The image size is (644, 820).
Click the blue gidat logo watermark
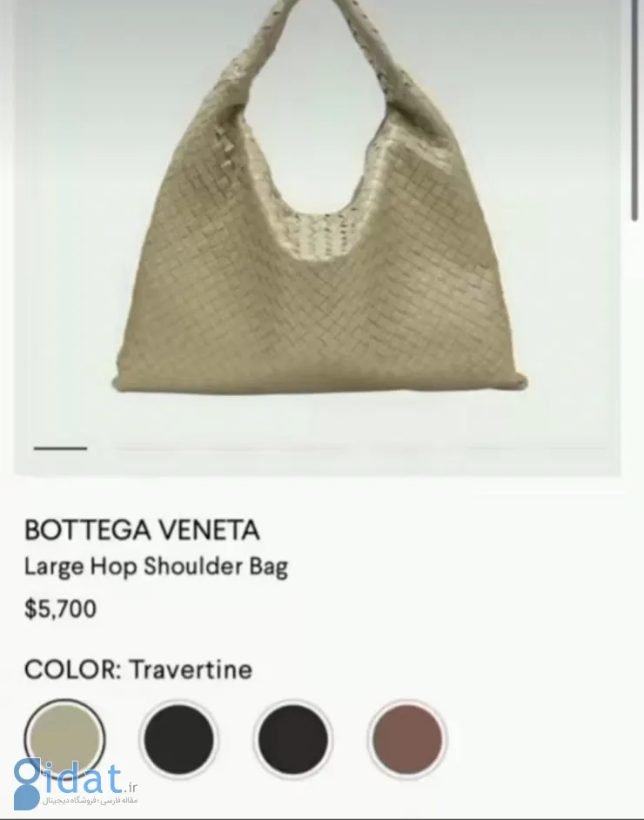click(75, 784)
